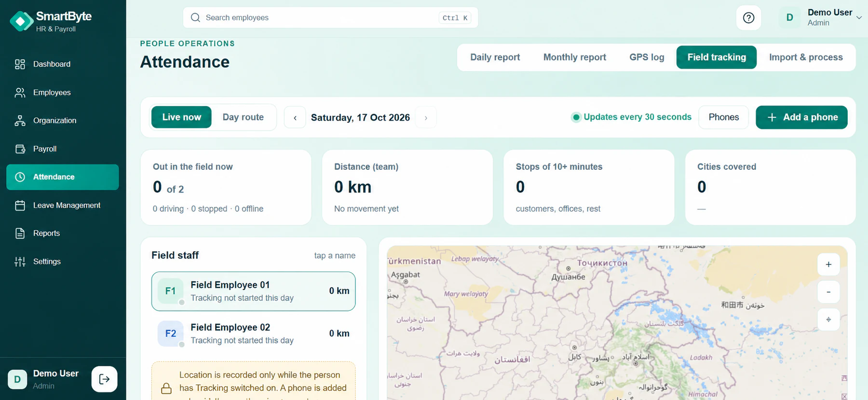The width and height of the screenshot is (868, 400).
Task: Click the D avatar in sidebar footer
Action: pos(17,379)
